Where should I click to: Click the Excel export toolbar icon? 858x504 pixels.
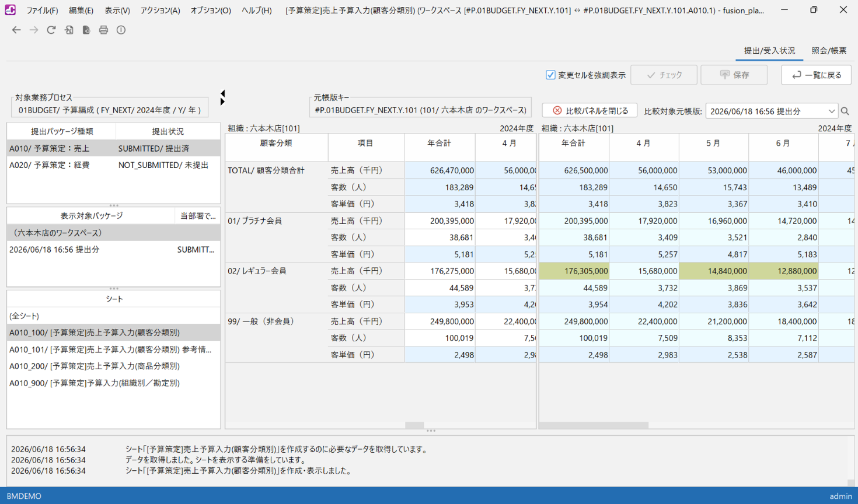pyautogui.click(x=69, y=30)
